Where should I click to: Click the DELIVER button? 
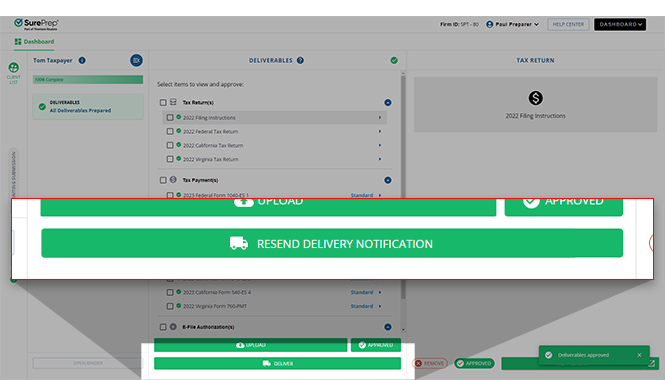coord(277,363)
